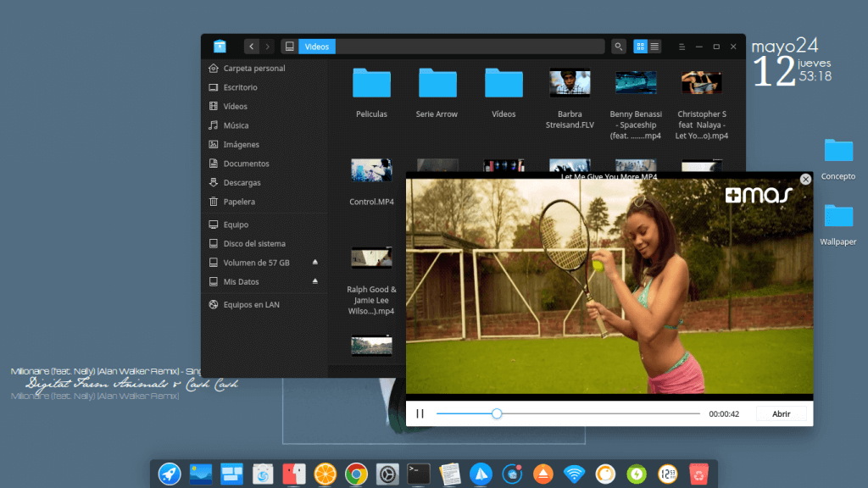Open the launcher rocket icon in dock
Viewport: 868px width, 488px height.
click(170, 474)
